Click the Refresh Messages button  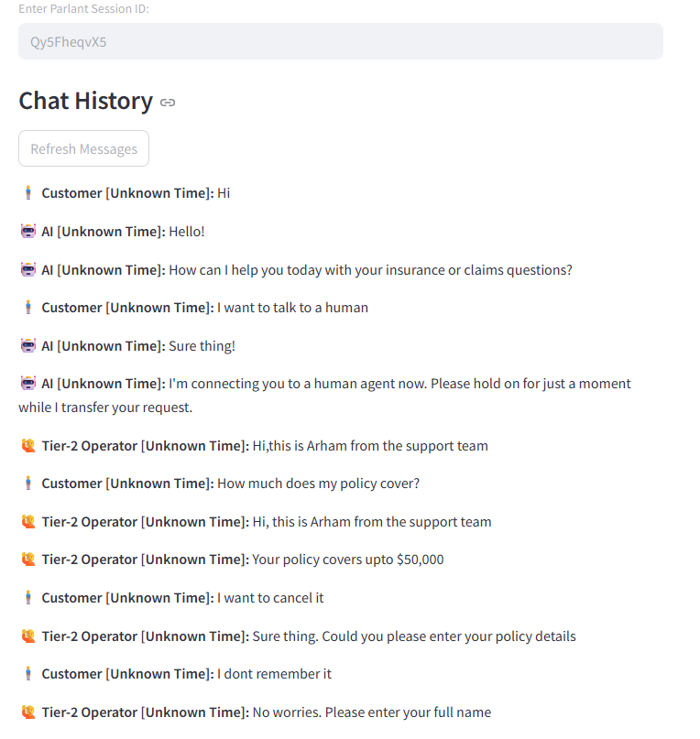pyautogui.click(x=83, y=149)
